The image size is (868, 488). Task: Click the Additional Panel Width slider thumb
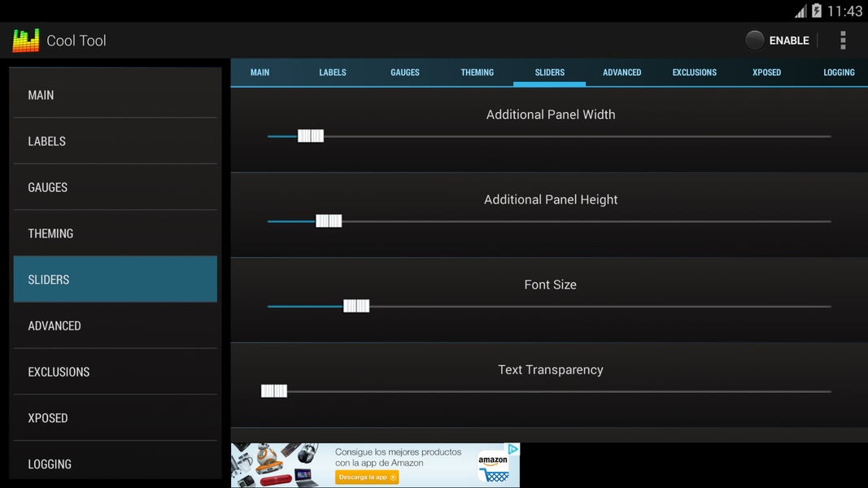click(311, 136)
